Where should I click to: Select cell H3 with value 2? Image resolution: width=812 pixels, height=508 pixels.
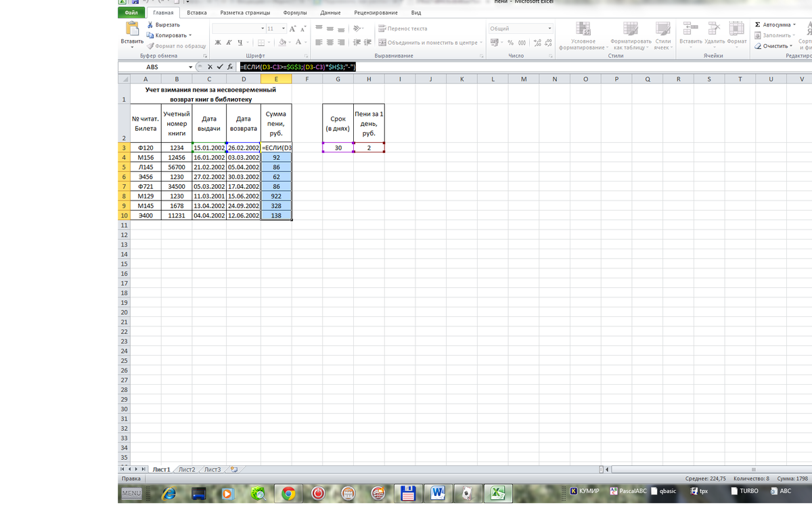[x=369, y=148]
